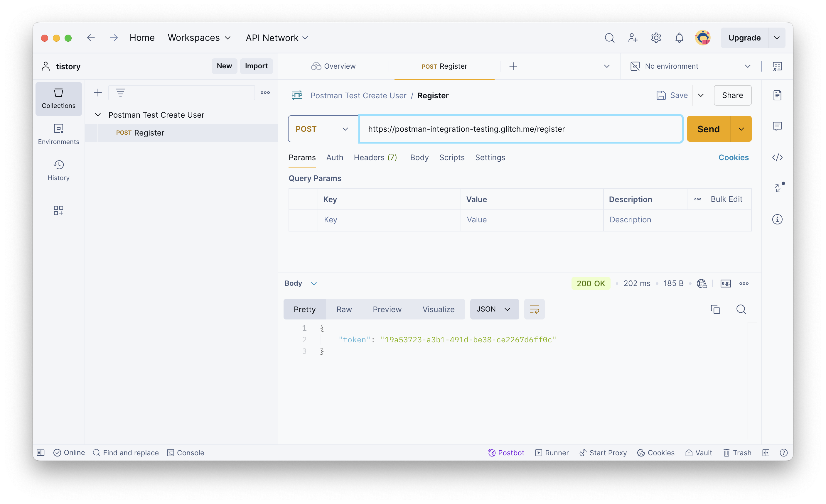Show the Preview response view
Viewport: 826px width, 504px height.
[x=387, y=309]
